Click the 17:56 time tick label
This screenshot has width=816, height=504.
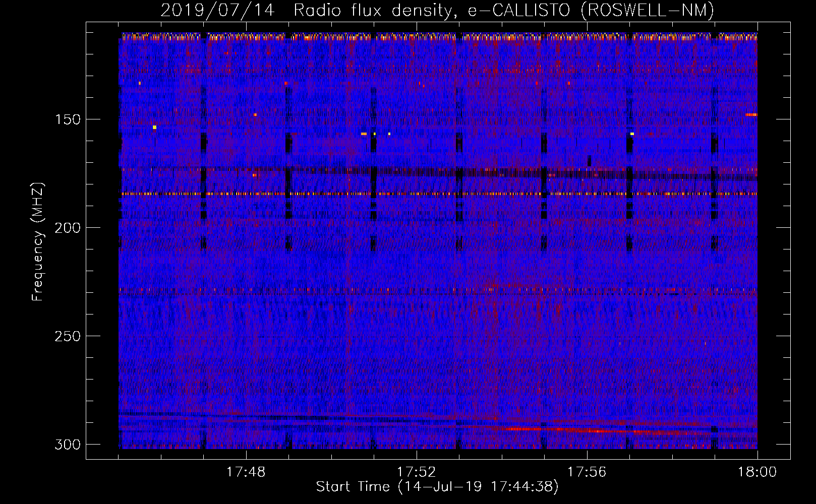pyautogui.click(x=587, y=472)
